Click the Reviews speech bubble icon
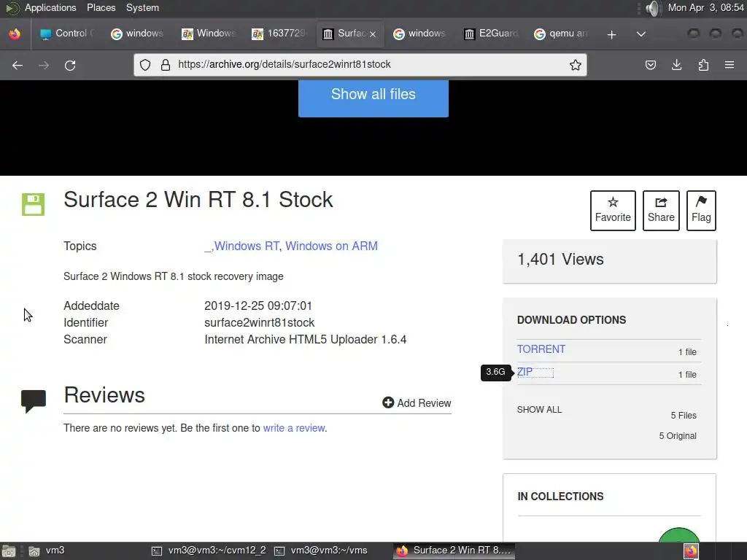The image size is (747, 560). [34, 401]
